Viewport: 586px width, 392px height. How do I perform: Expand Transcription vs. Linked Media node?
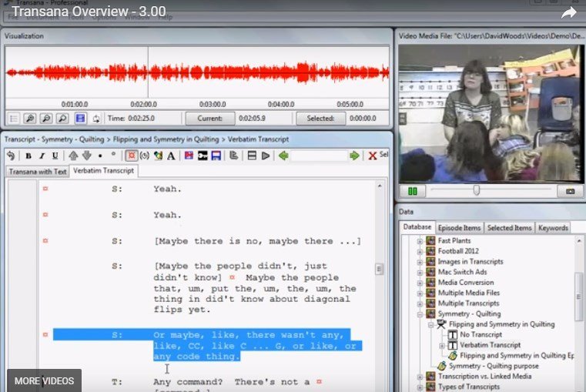[x=420, y=377]
